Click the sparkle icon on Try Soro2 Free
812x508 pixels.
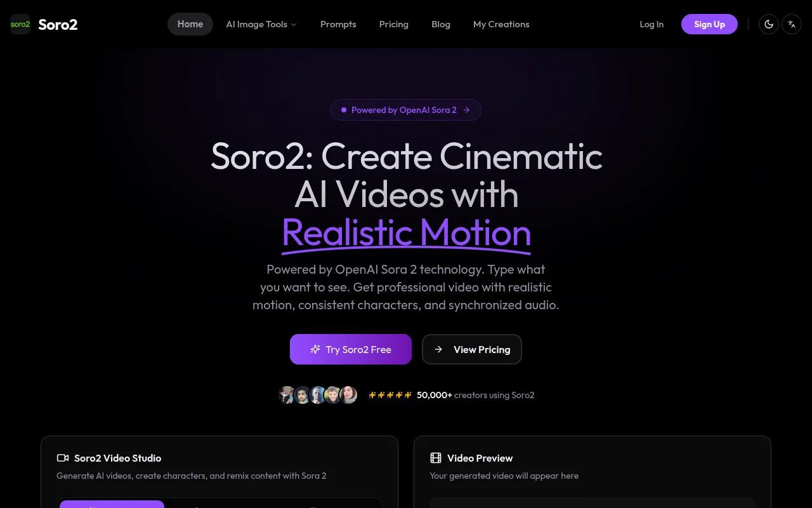(x=315, y=349)
